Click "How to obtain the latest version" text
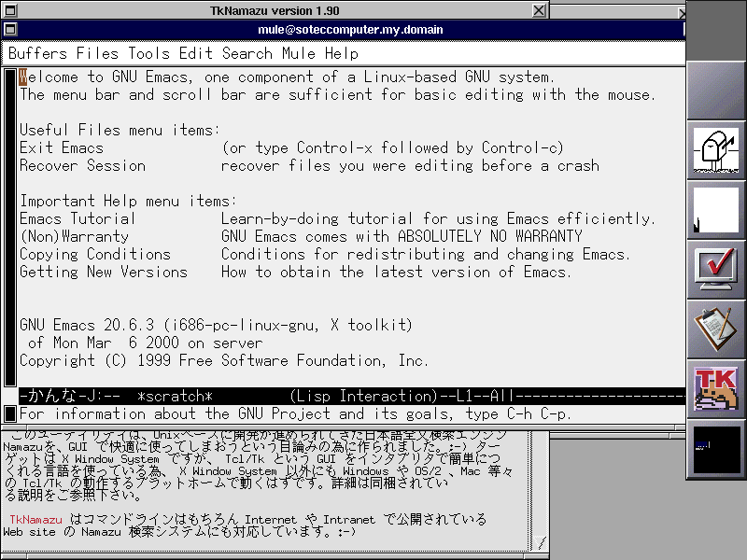This screenshot has height=560, width=747. 396,272
